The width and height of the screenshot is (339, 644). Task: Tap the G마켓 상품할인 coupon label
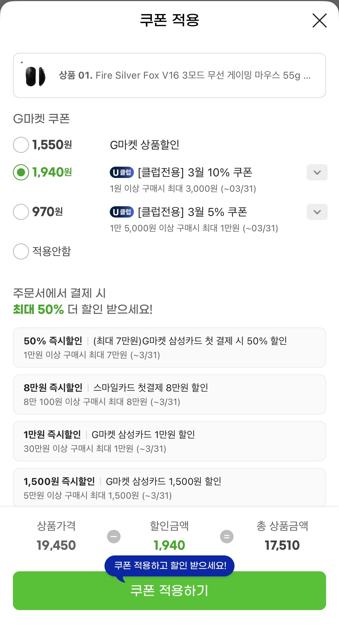click(144, 145)
